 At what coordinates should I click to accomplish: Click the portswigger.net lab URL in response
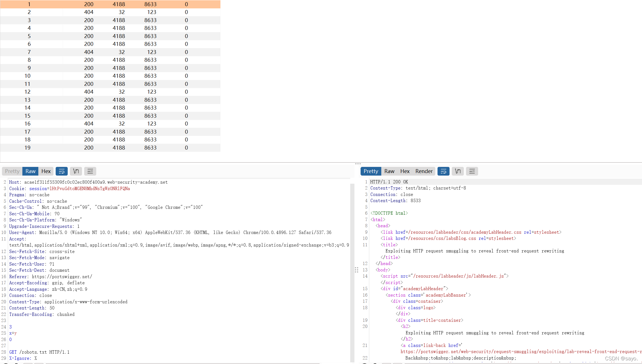tap(521, 351)
